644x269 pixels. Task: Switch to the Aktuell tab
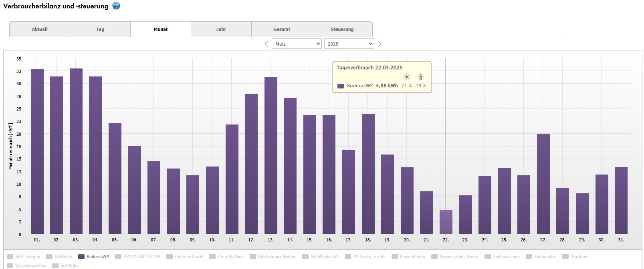[40, 29]
